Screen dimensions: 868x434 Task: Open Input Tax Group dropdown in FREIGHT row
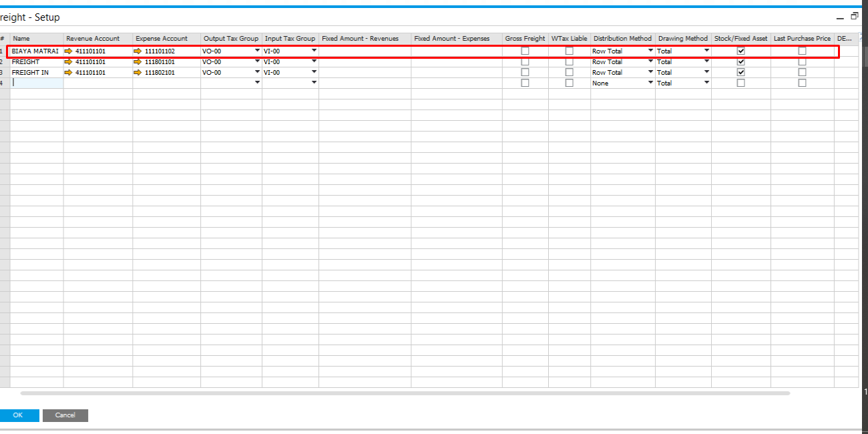coord(314,61)
